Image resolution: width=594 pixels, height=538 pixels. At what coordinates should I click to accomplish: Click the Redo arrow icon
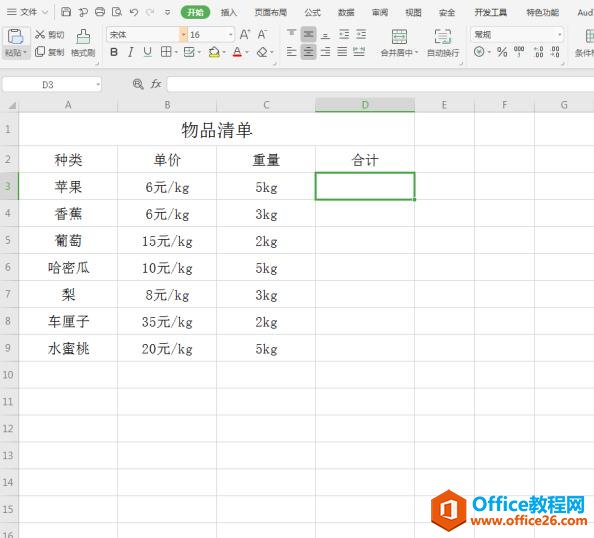pos(150,12)
